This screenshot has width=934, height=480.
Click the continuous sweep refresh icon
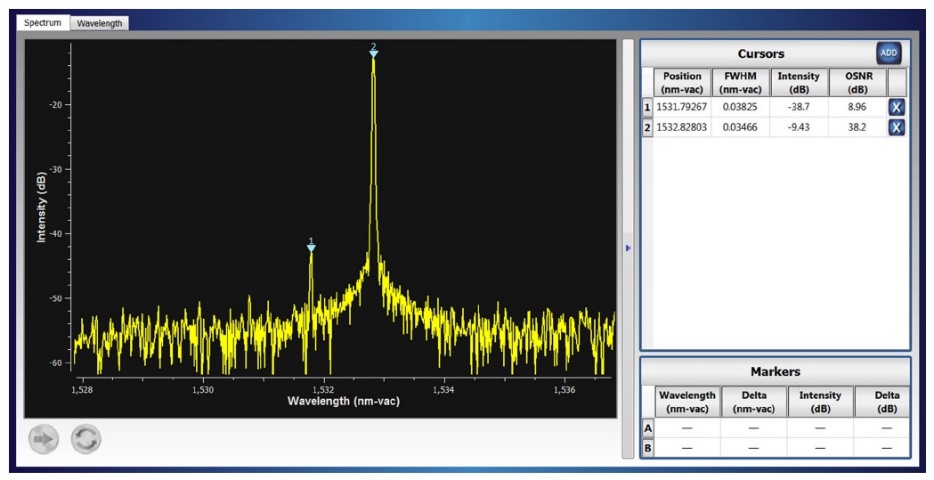pyautogui.click(x=86, y=440)
